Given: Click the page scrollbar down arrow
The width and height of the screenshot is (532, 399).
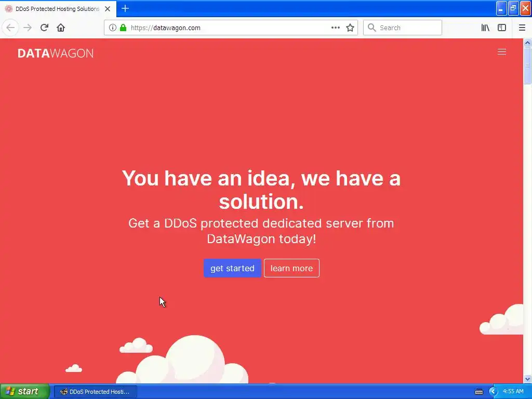Looking at the screenshot, I should pyautogui.click(x=527, y=379).
